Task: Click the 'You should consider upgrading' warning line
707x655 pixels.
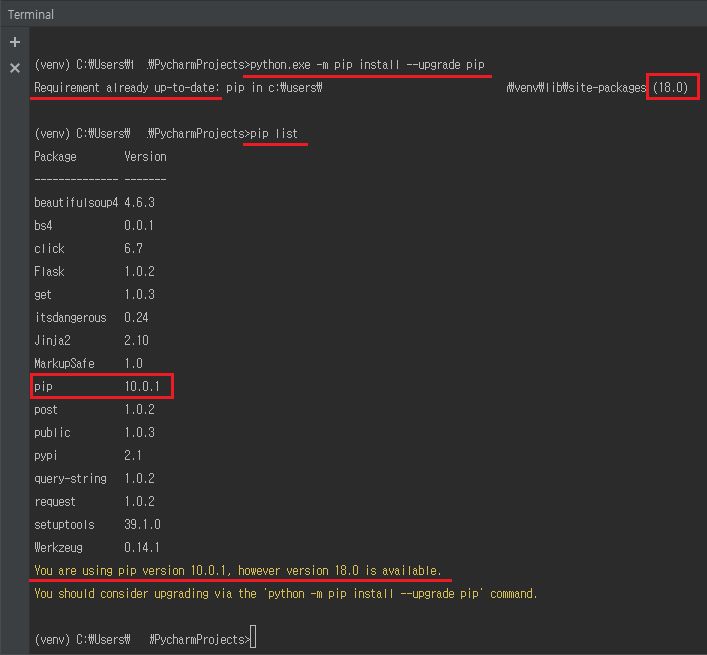Action: click(286, 593)
